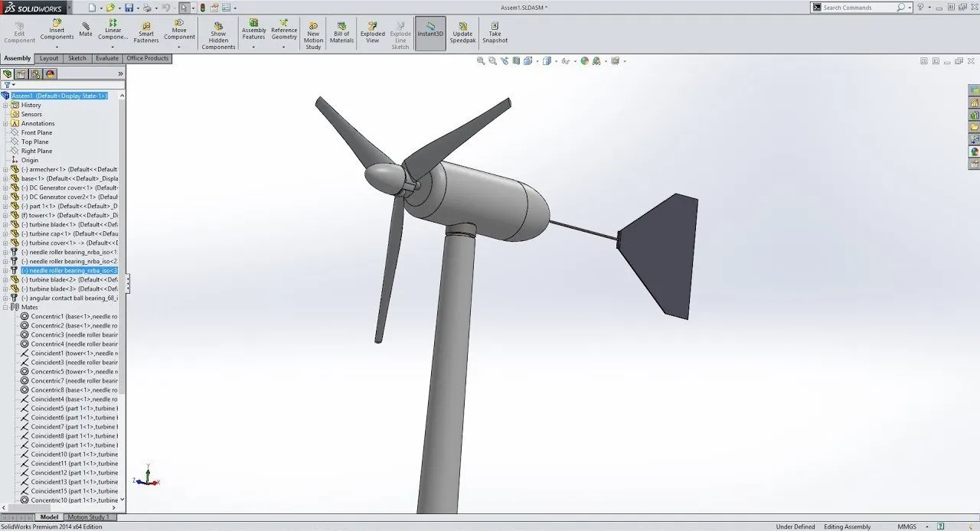The image size is (980, 531).
Task: Open Linear Component dropdown arrow
Action: coord(113,47)
